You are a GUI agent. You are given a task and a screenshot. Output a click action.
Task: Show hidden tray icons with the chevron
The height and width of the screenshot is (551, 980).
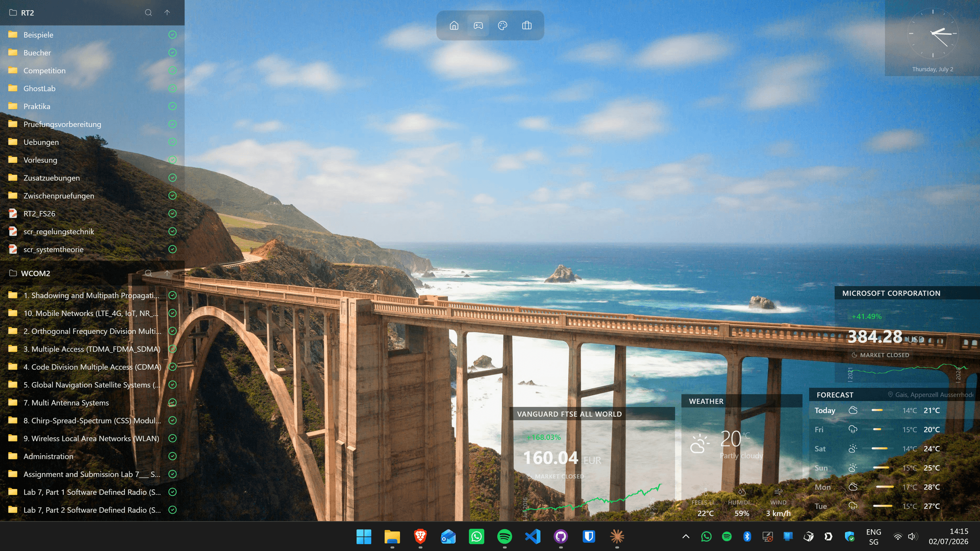point(686,536)
